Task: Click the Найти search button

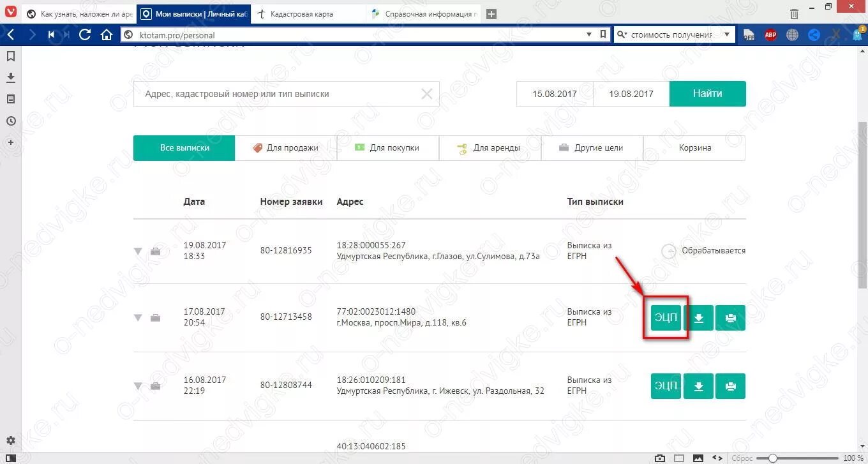Action: pyautogui.click(x=707, y=94)
